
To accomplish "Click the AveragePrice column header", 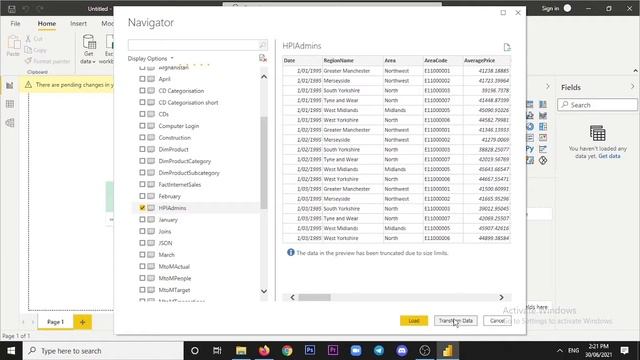I will tap(486, 60).
